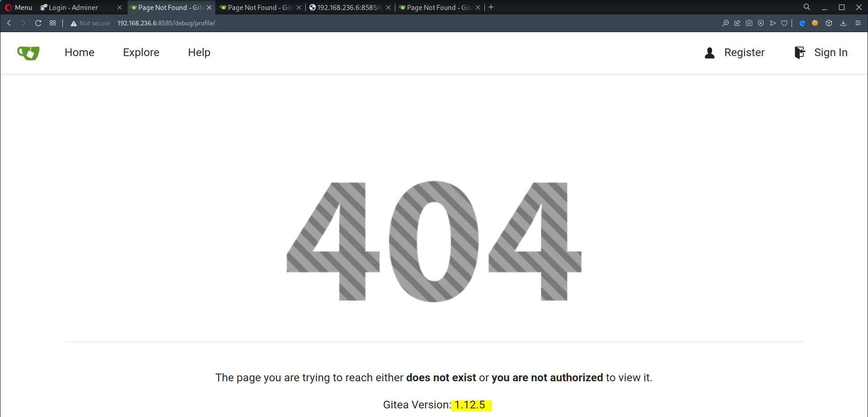
Task: Go back to previous page
Action: point(9,23)
